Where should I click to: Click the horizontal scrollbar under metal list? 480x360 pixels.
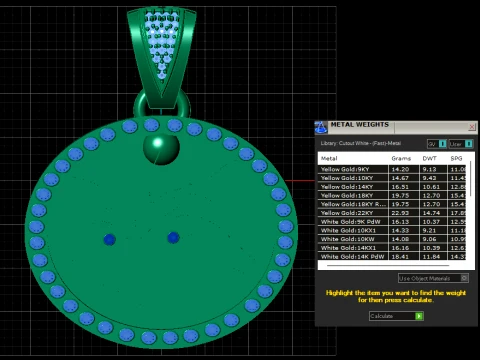pyautogui.click(x=388, y=266)
